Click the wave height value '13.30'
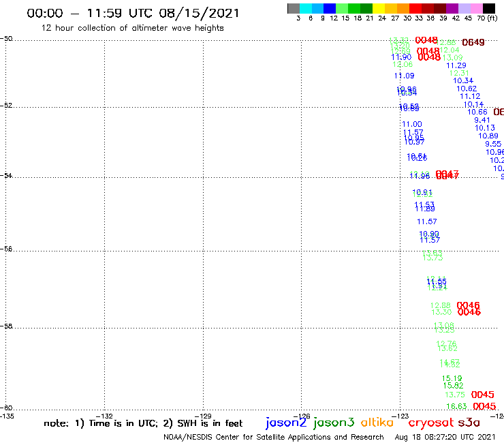This screenshot has width=504, height=443. click(x=441, y=312)
